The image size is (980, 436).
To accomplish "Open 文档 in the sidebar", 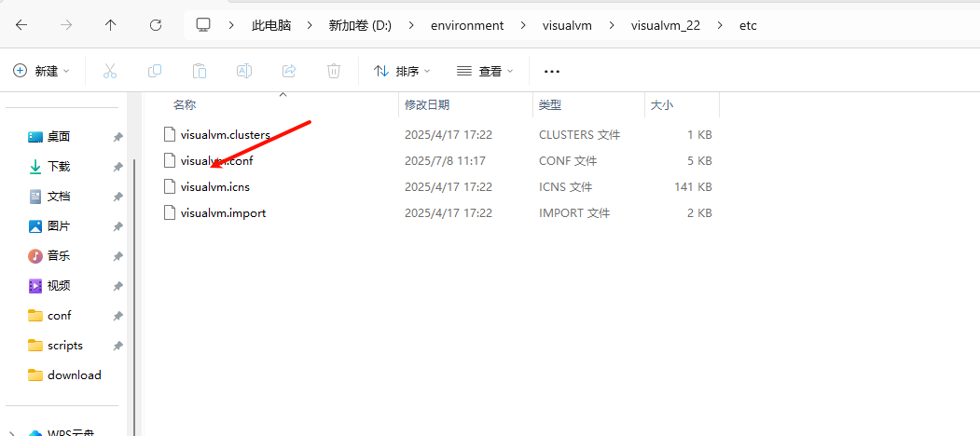I will (59, 197).
